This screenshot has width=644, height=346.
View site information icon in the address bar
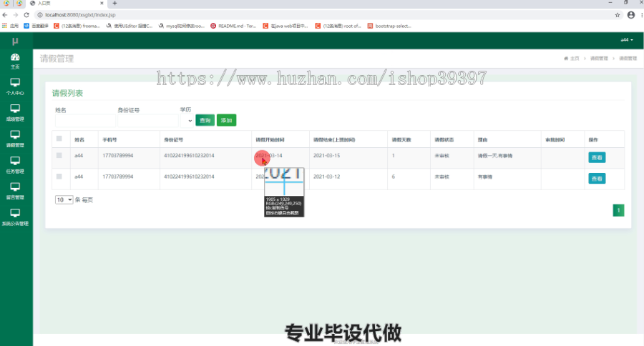tap(40, 15)
